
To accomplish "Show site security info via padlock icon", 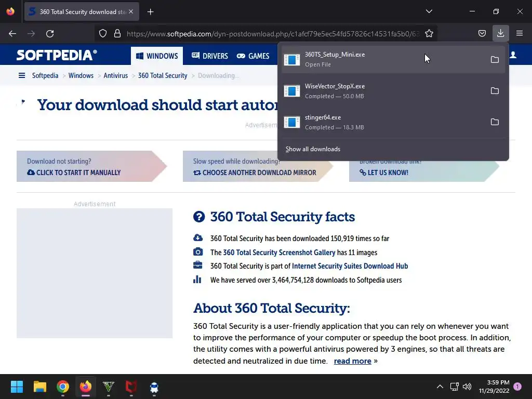I will coord(117,33).
